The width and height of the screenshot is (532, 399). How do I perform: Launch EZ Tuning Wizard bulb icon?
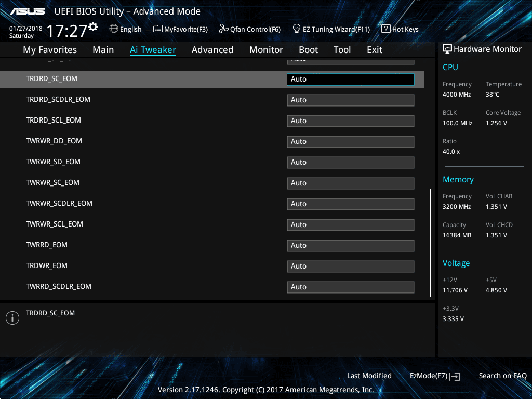click(x=297, y=29)
